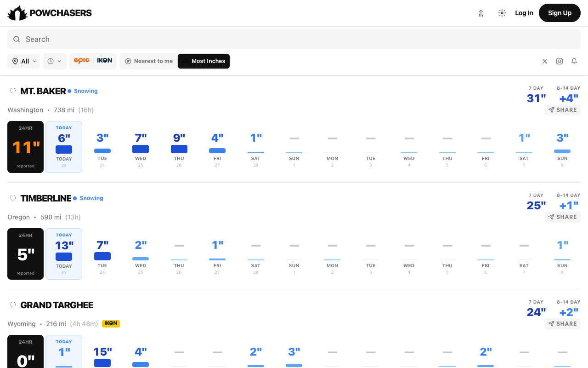Image resolution: width=588 pixels, height=368 pixels.
Task: Open the Instagram icon
Action: point(559,61)
